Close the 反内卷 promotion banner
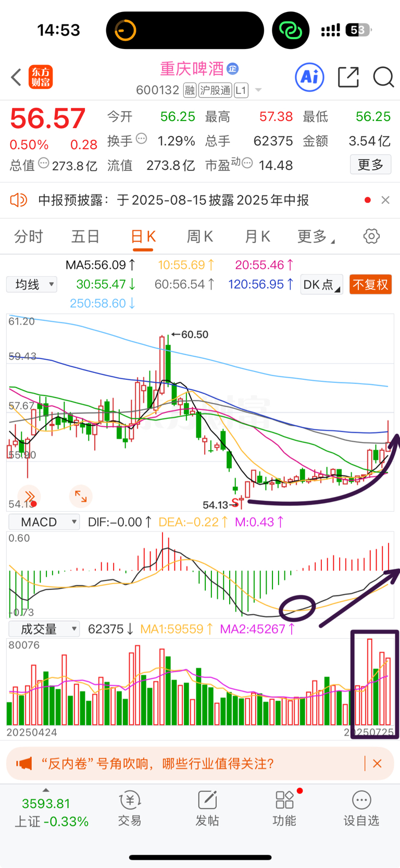 [x=377, y=764]
